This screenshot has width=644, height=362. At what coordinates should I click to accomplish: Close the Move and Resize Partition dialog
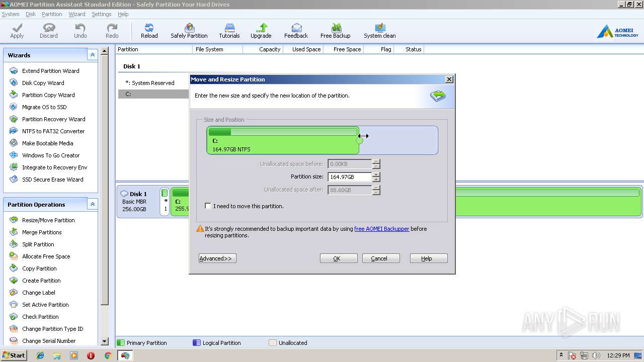tap(449, 79)
